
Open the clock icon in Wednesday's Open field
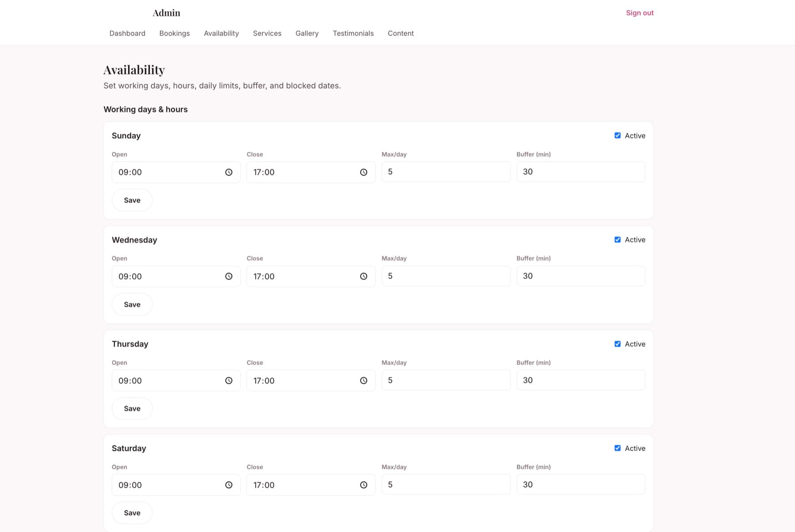[229, 276]
